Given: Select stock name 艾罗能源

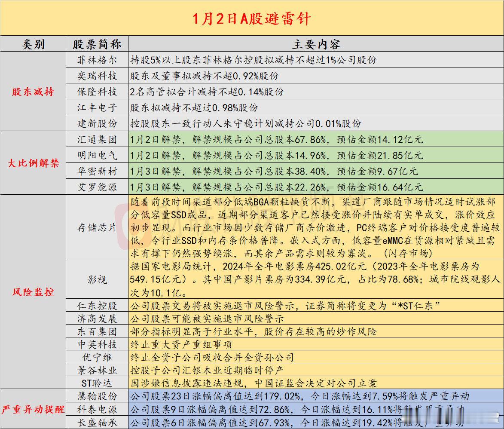Looking at the screenshot, I should click(x=97, y=187).
